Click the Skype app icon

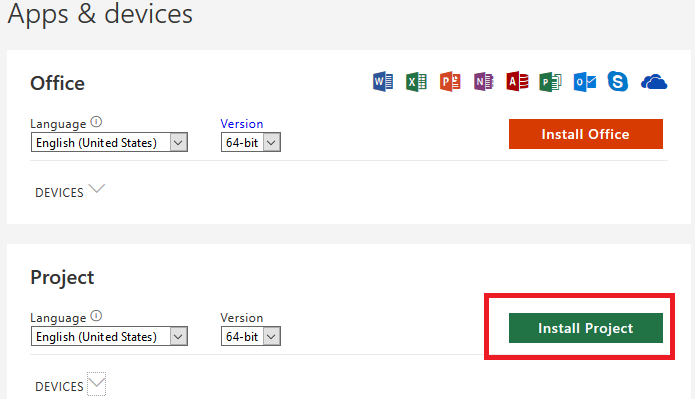click(x=617, y=82)
